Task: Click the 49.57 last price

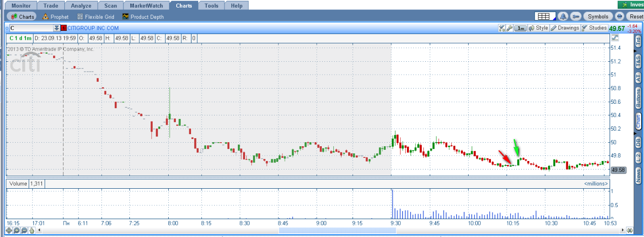Action: tap(617, 28)
